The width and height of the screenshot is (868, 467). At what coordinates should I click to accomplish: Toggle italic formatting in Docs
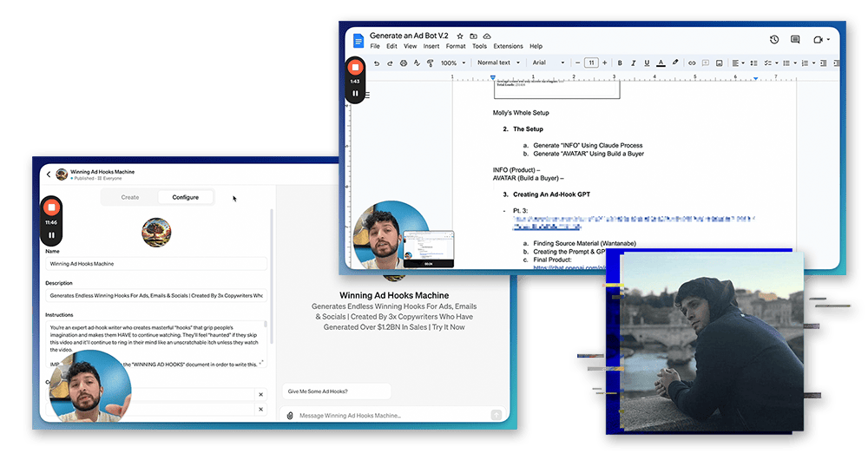[634, 63]
